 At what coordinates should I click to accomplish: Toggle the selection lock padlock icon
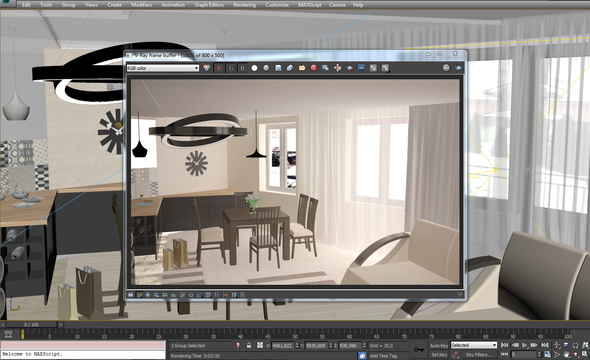tap(249, 345)
